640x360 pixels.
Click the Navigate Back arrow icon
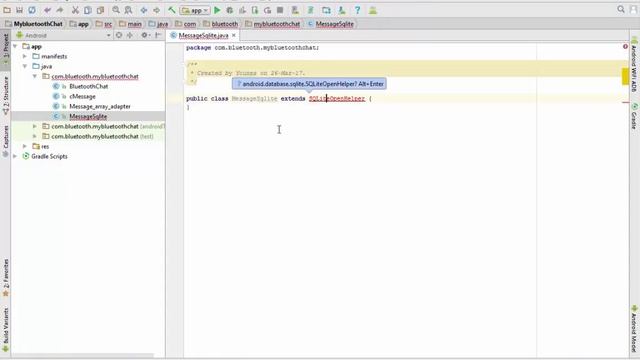(x=144, y=10)
